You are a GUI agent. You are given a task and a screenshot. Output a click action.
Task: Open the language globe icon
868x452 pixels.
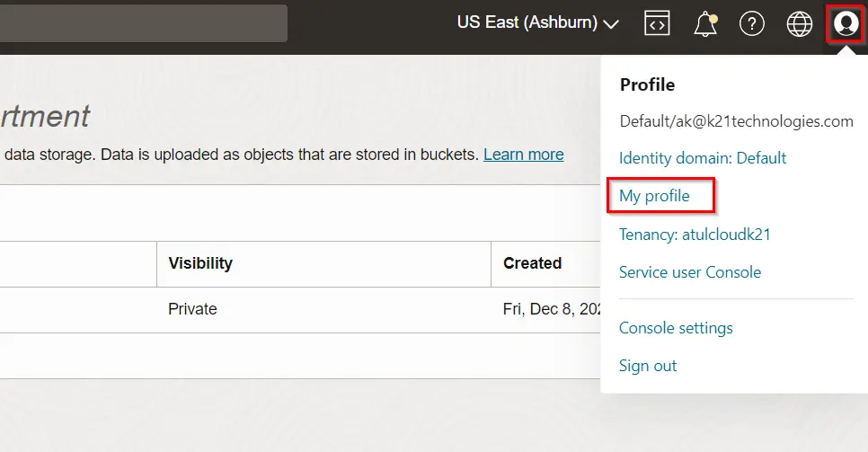[799, 24]
